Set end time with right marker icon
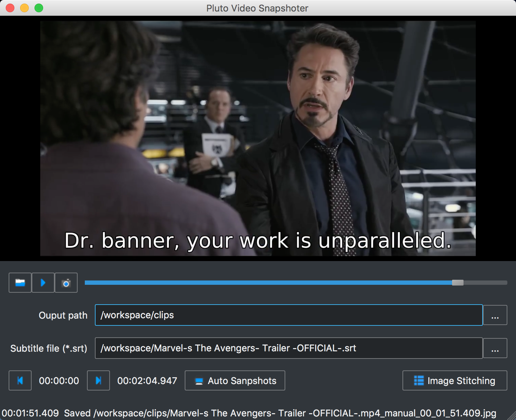 [x=98, y=380]
